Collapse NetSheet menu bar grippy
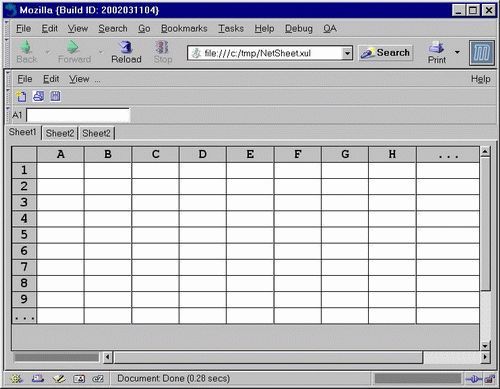This screenshot has width=500, height=389. pyautogui.click(x=9, y=79)
